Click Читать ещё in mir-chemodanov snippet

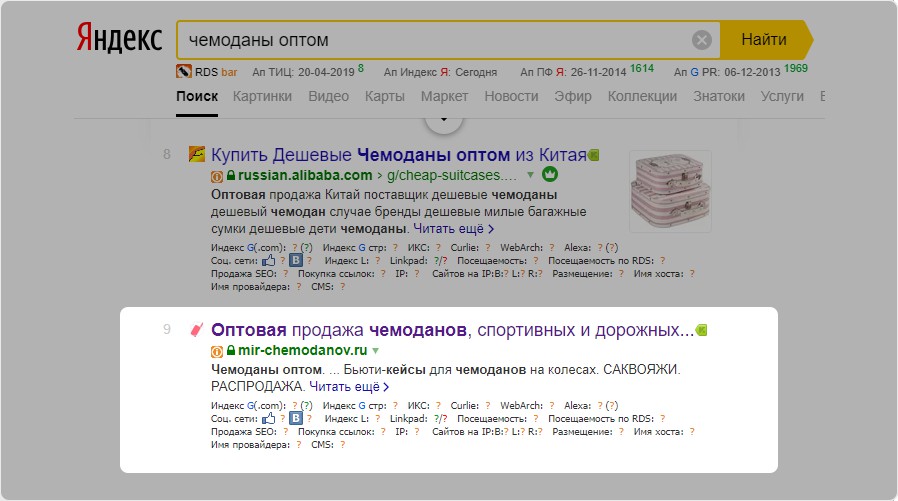click(x=349, y=386)
